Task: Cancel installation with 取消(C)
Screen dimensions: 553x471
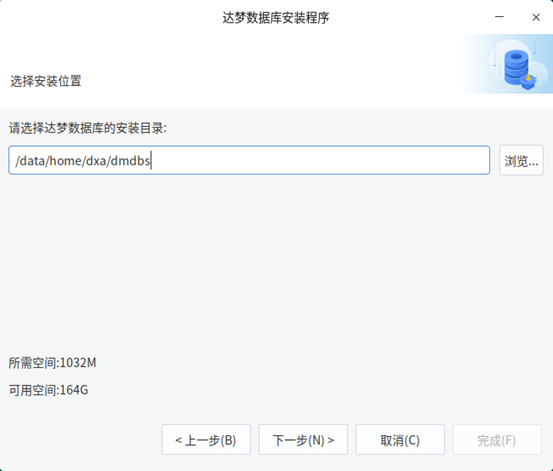Action: pyautogui.click(x=400, y=440)
